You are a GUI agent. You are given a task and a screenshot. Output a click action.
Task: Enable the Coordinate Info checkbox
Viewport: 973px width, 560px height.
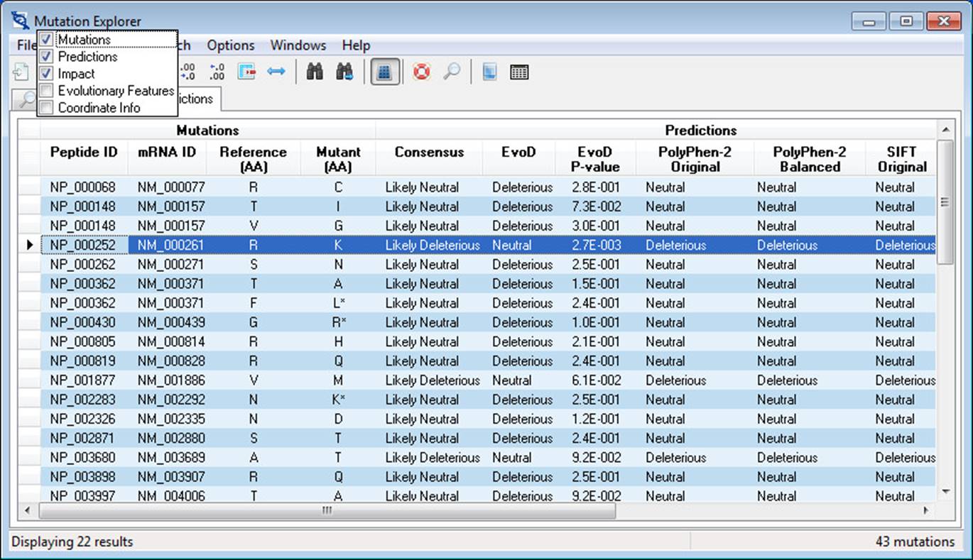[x=46, y=108]
